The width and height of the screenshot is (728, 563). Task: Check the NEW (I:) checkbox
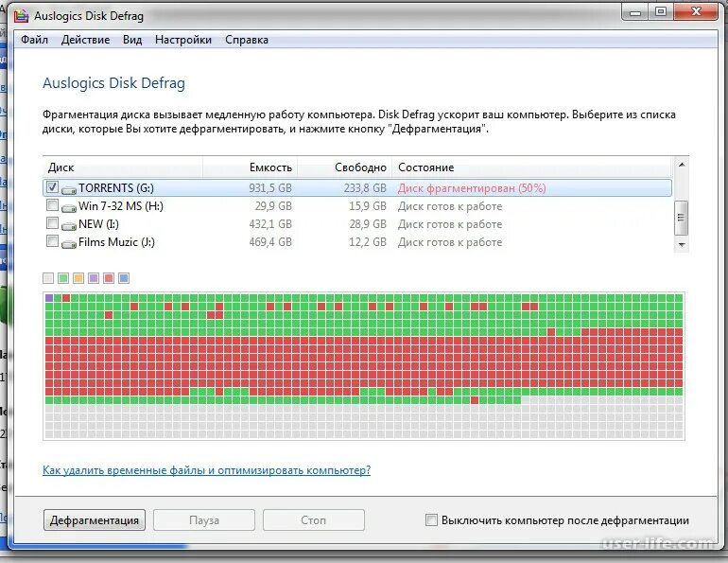coord(52,223)
